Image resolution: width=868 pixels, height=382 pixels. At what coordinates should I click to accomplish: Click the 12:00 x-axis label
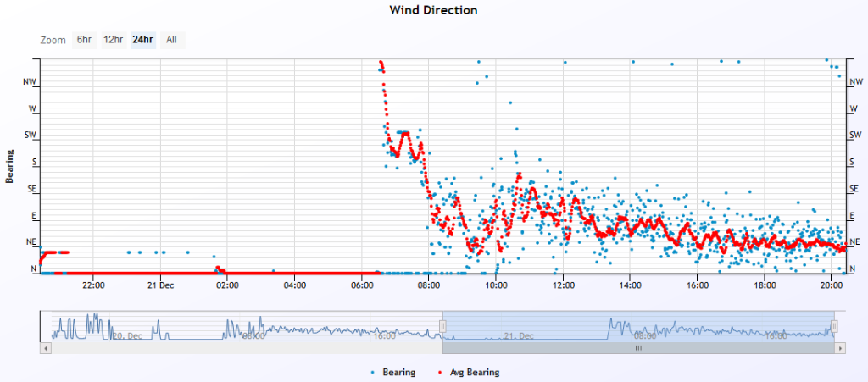563,285
